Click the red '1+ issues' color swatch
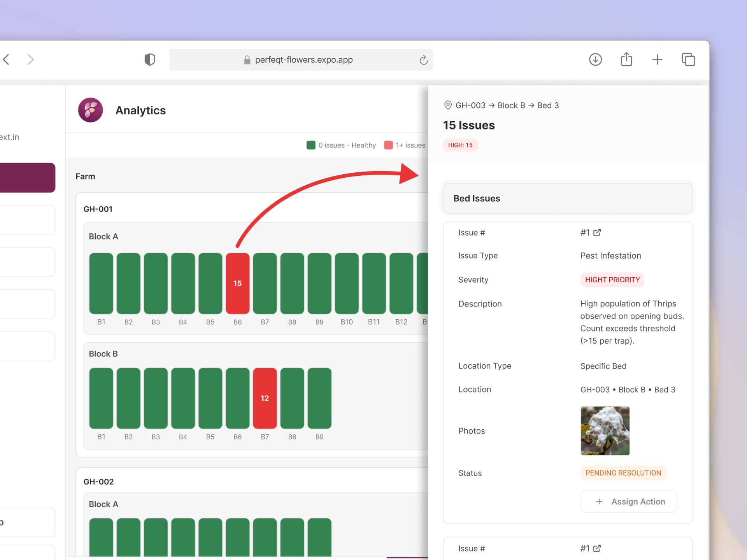The width and height of the screenshot is (747, 560). coord(388,145)
